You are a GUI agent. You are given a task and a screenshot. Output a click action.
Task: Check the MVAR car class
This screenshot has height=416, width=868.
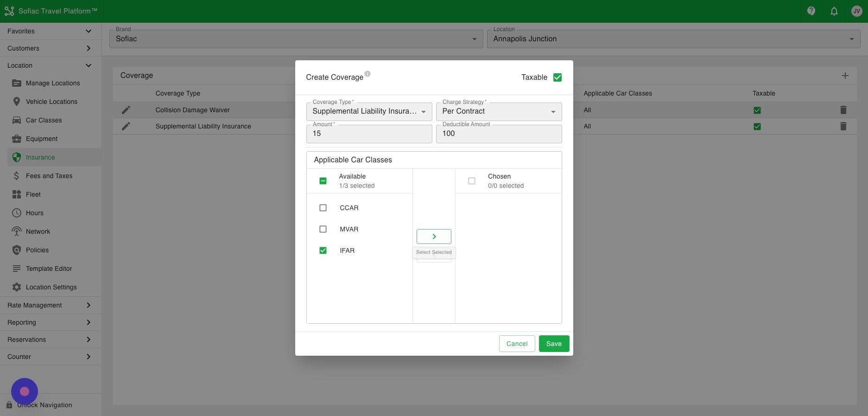[x=323, y=229]
